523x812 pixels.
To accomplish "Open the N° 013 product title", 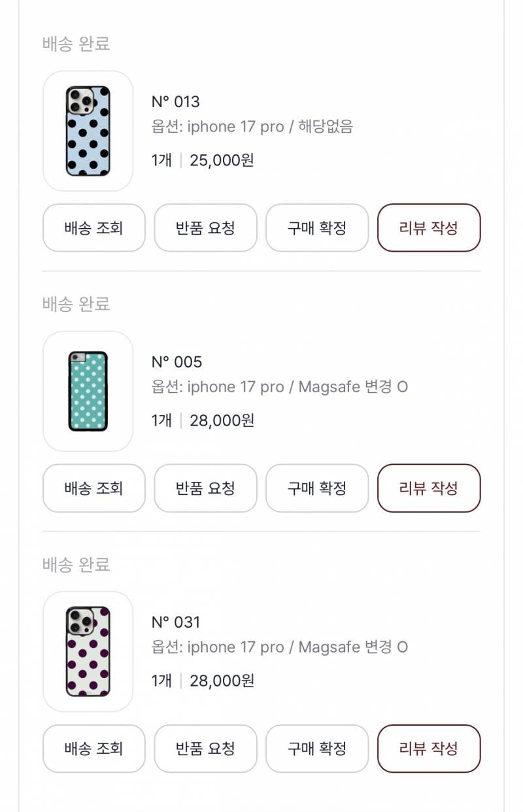I will pyautogui.click(x=176, y=101).
